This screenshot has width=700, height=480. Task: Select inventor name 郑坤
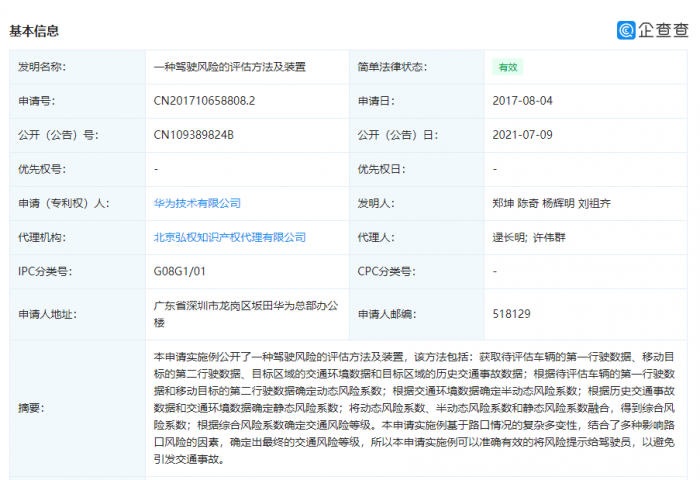click(x=503, y=203)
